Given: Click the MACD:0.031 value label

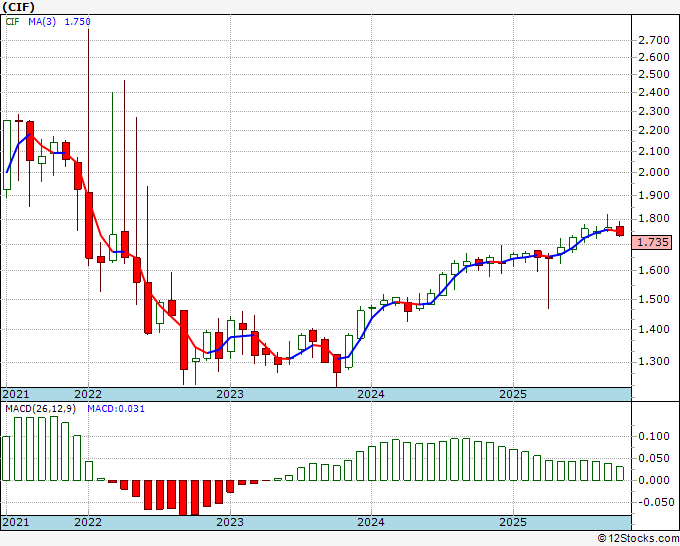Looking at the screenshot, I should coord(116,409).
